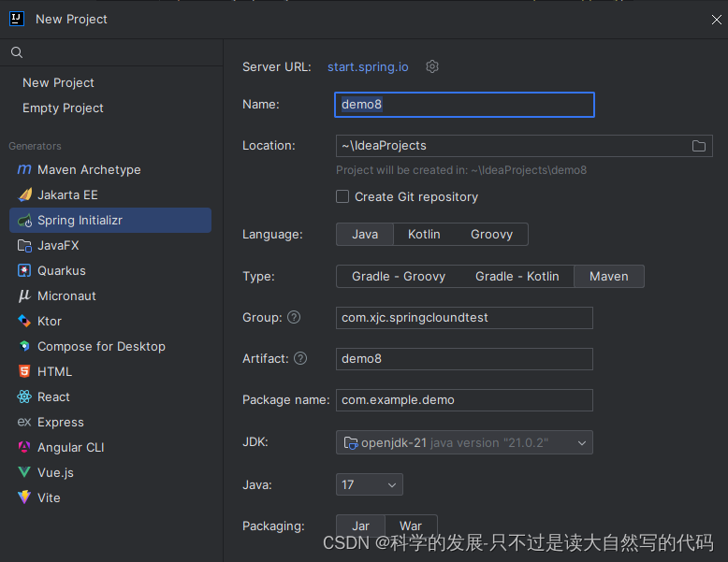Open the JDK openjdk-21 dropdown
728x562 pixels.
(464, 442)
